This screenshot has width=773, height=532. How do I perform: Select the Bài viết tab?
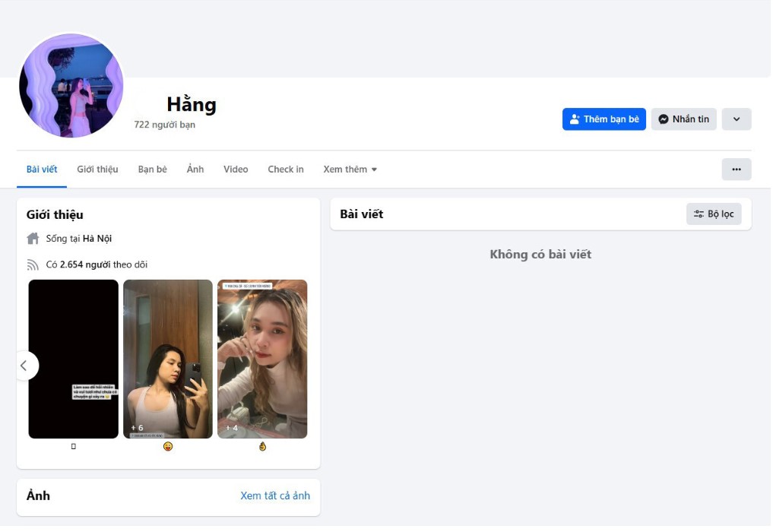pos(42,169)
